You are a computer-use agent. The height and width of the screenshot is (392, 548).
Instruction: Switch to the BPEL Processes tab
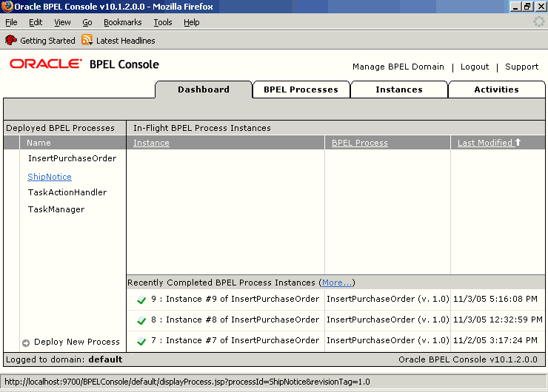pos(301,89)
